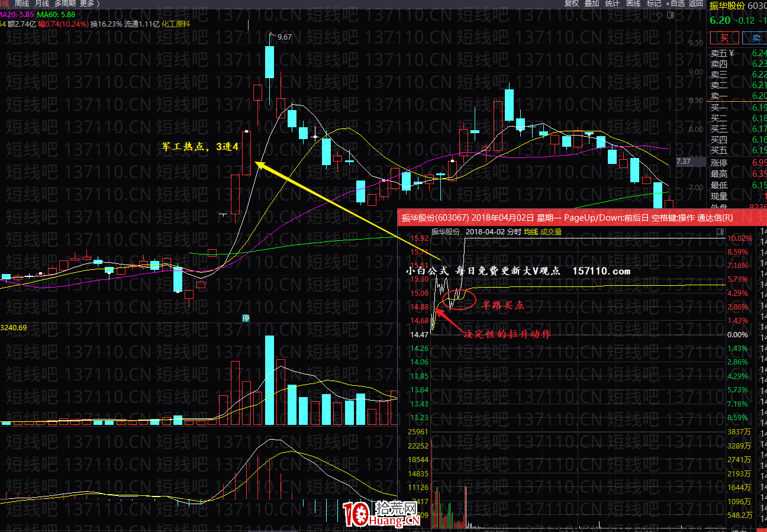Click the 卖三 order book row

[738, 75]
